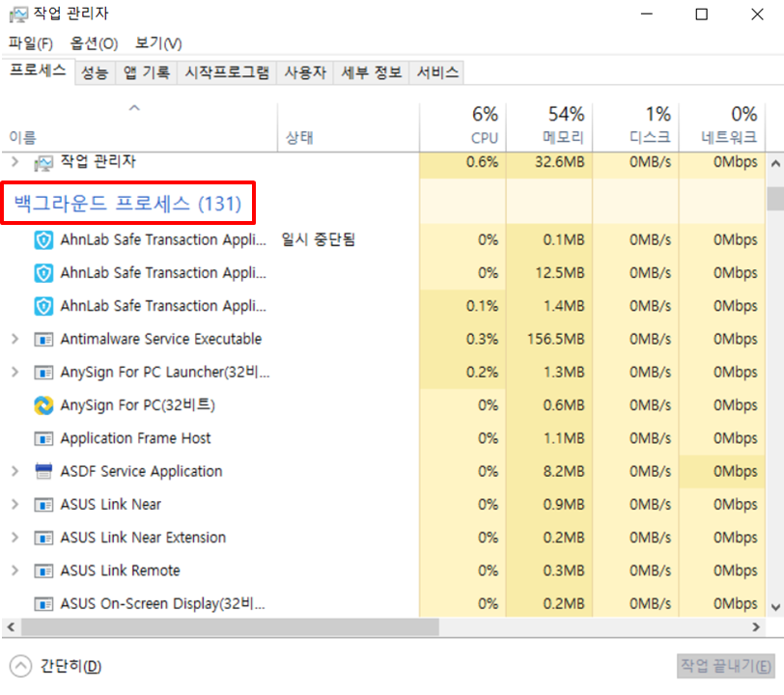Viewport: 784px width, 695px height.
Task: Expand ASDF Service Application row
Action: tap(15, 471)
